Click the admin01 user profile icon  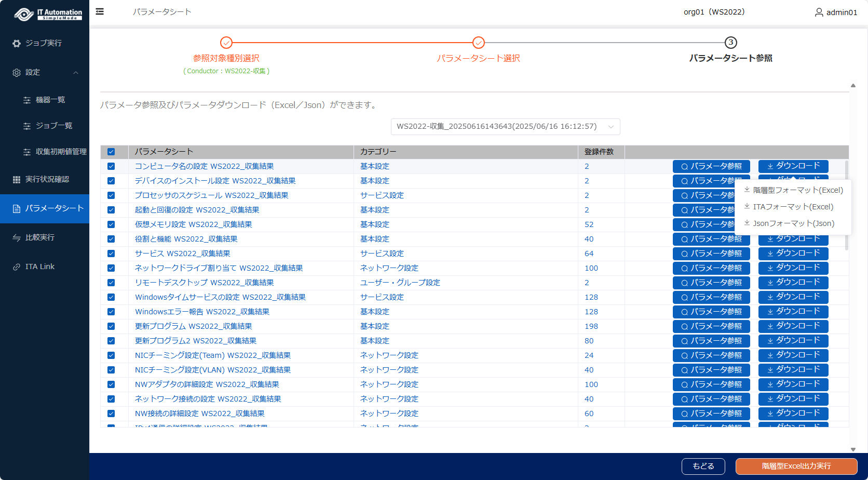tap(819, 12)
